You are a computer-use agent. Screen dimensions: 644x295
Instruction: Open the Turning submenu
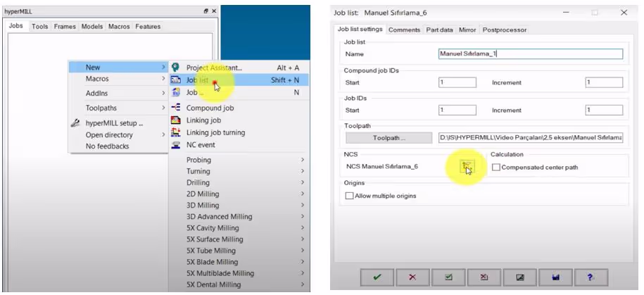tap(239, 171)
